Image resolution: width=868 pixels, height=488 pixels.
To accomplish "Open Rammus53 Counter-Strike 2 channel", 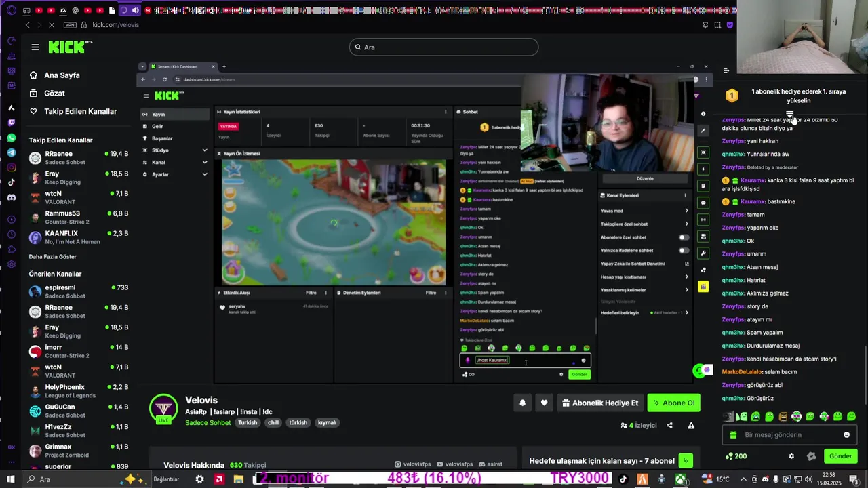I will (78, 218).
